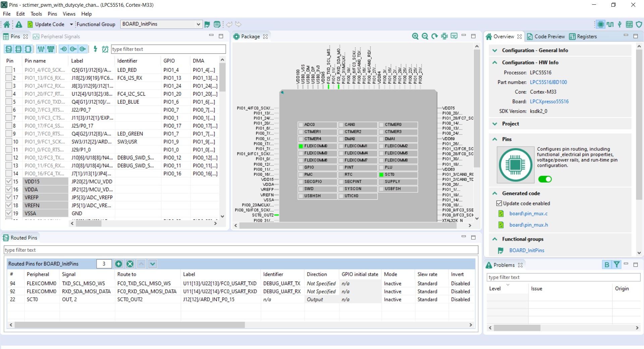This screenshot has width=644, height=349.
Task: Click the Routed Pins filter text field
Action: point(241,250)
